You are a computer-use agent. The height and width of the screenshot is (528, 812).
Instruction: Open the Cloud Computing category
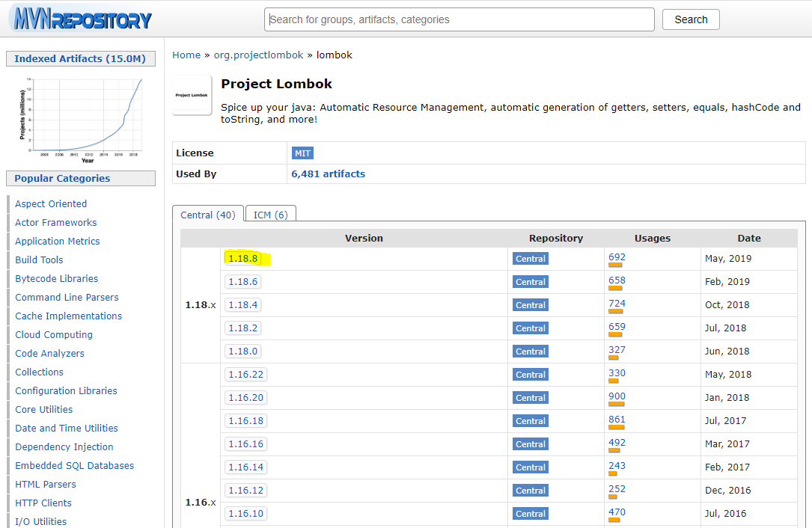click(x=54, y=335)
